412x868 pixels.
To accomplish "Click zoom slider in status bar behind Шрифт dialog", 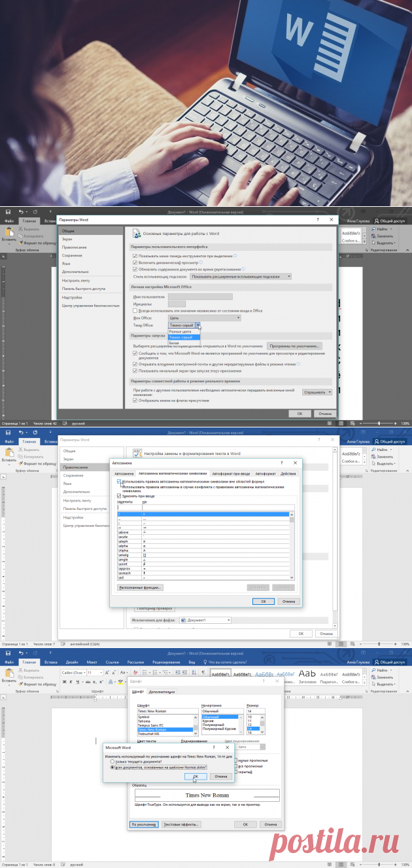I will click(379, 864).
